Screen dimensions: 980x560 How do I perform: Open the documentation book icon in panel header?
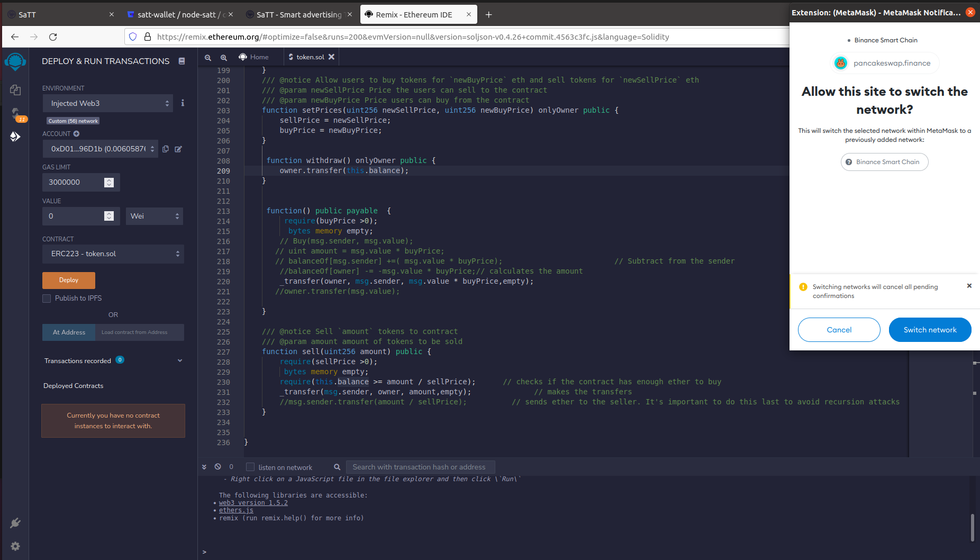tap(182, 61)
